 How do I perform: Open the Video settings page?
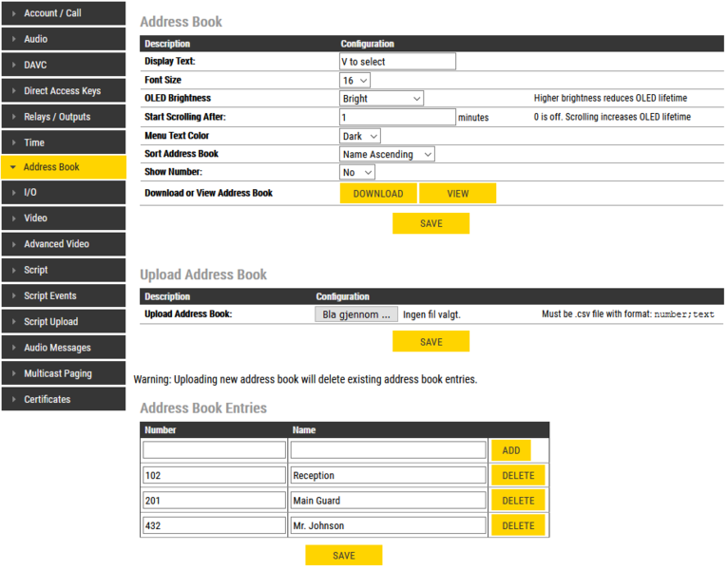point(64,218)
